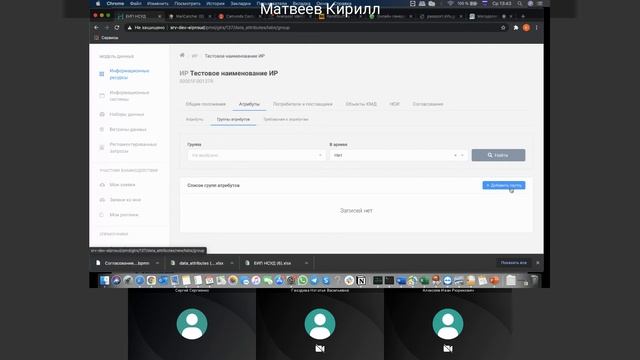Select main Атрибуты tab

tap(249, 104)
